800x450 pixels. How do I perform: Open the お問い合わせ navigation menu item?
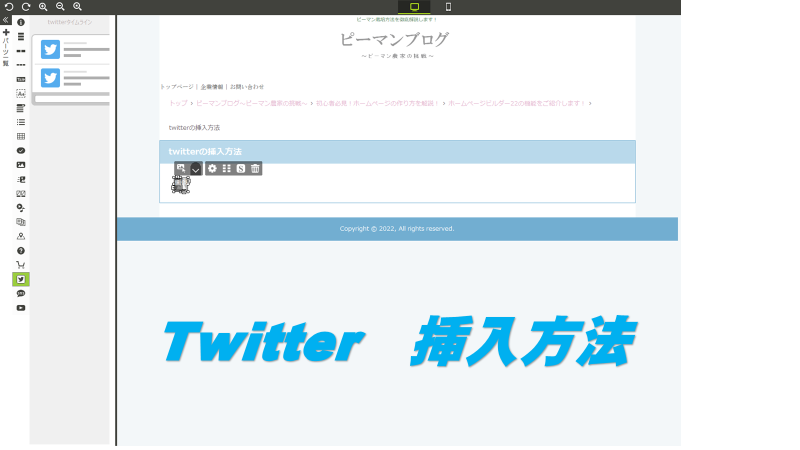click(247, 87)
